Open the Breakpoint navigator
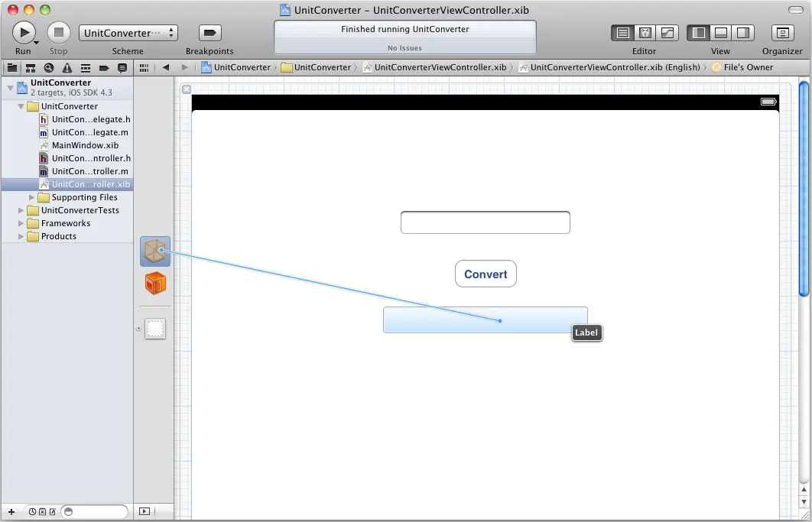 coord(102,67)
